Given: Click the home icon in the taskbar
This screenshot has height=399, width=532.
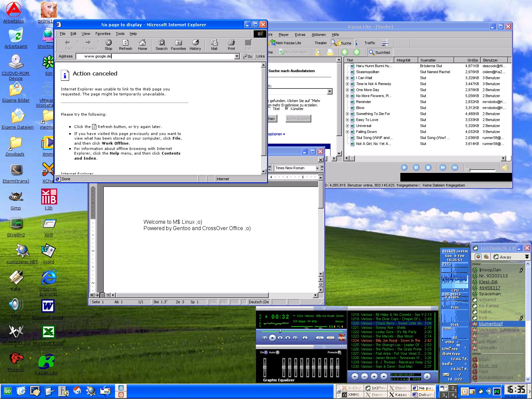Looking at the screenshot, I should pos(77,391).
